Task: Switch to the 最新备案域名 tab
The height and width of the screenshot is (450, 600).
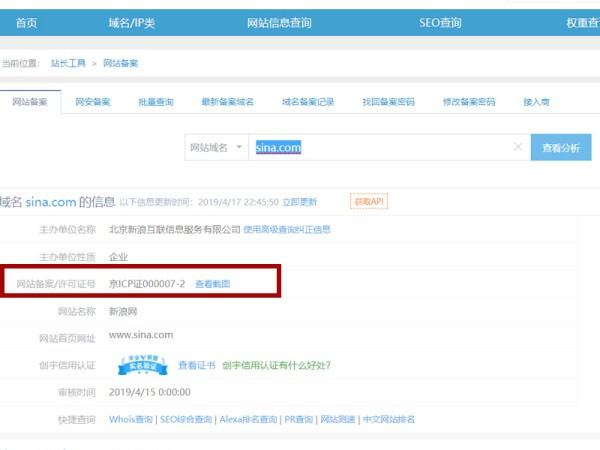Action: (228, 102)
